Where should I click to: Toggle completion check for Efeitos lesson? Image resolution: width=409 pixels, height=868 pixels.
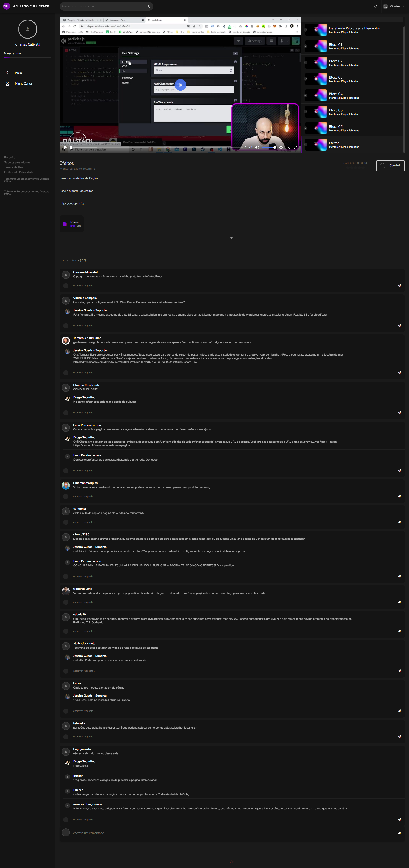(x=305, y=145)
